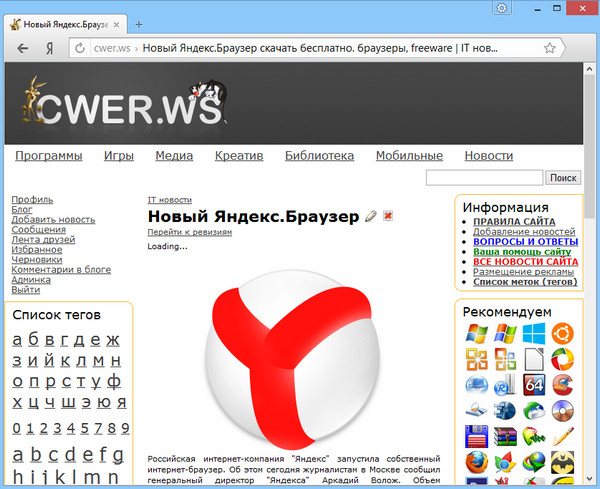
Task: Click the Ubuntu logo in Рекомендуем
Action: pos(563,334)
